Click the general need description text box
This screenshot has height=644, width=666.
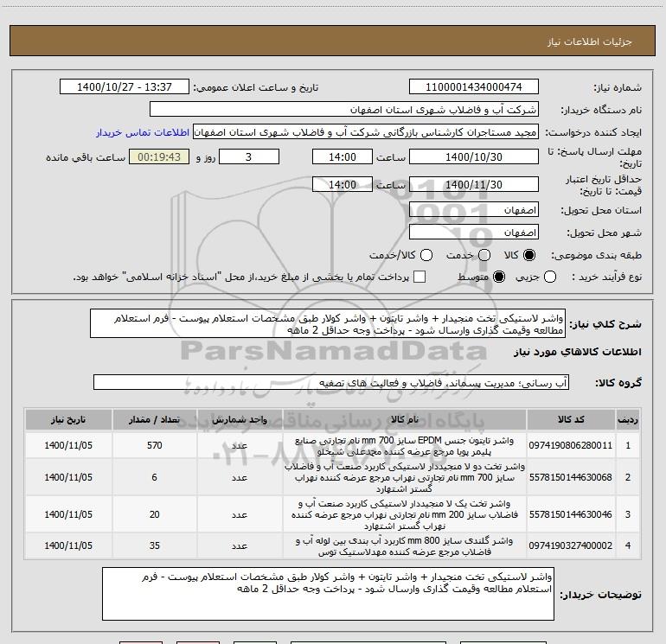coord(328,324)
